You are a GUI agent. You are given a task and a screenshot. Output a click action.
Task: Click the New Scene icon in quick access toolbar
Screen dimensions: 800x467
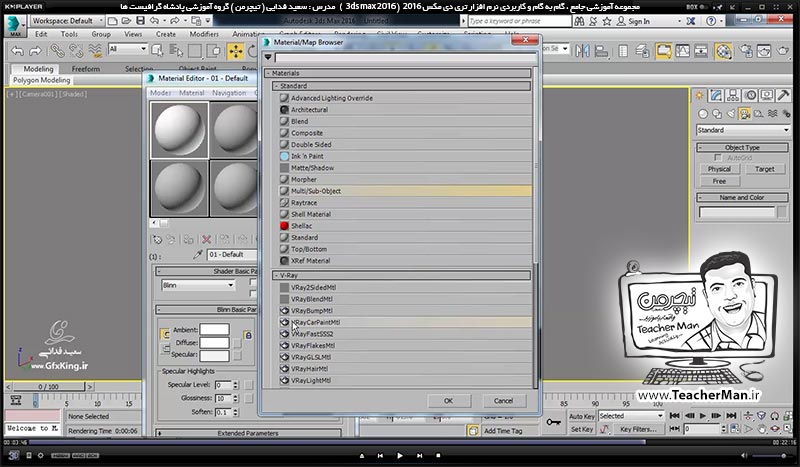coord(113,21)
